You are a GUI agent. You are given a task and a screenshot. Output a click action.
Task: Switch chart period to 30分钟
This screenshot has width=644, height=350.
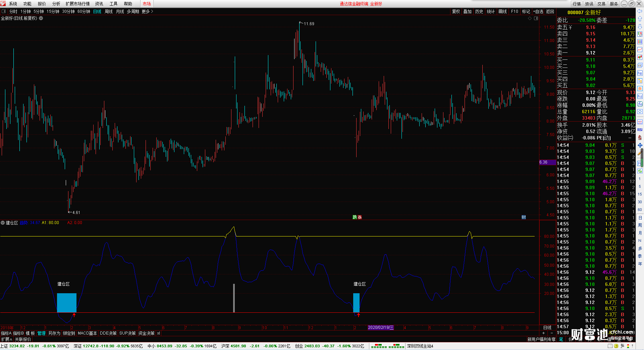68,11
